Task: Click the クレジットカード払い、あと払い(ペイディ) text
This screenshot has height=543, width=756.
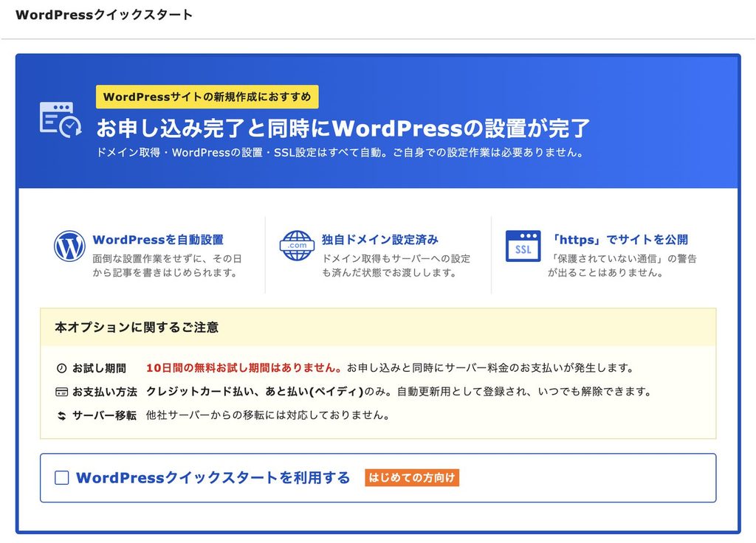Action: click(x=255, y=392)
